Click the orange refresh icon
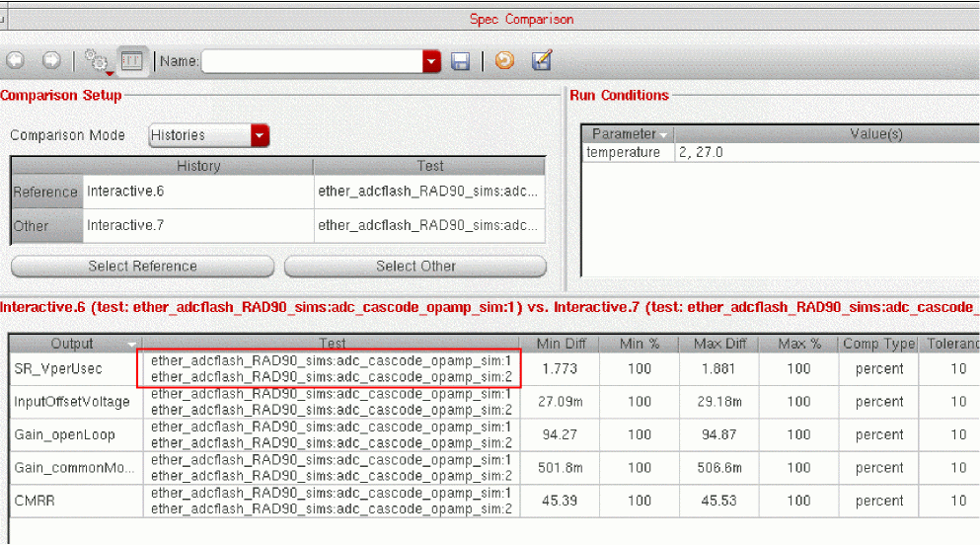Viewport: 980px width, 545px height. [x=504, y=61]
